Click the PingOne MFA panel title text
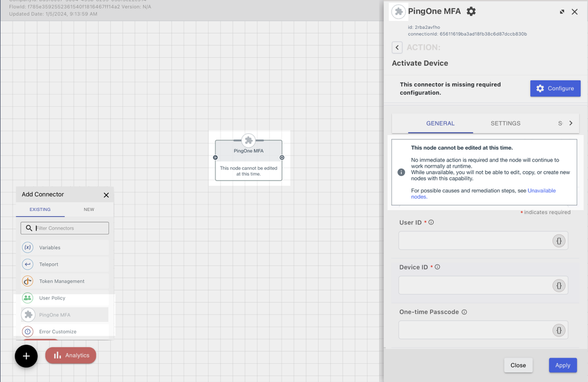The height and width of the screenshot is (382, 588). click(434, 11)
